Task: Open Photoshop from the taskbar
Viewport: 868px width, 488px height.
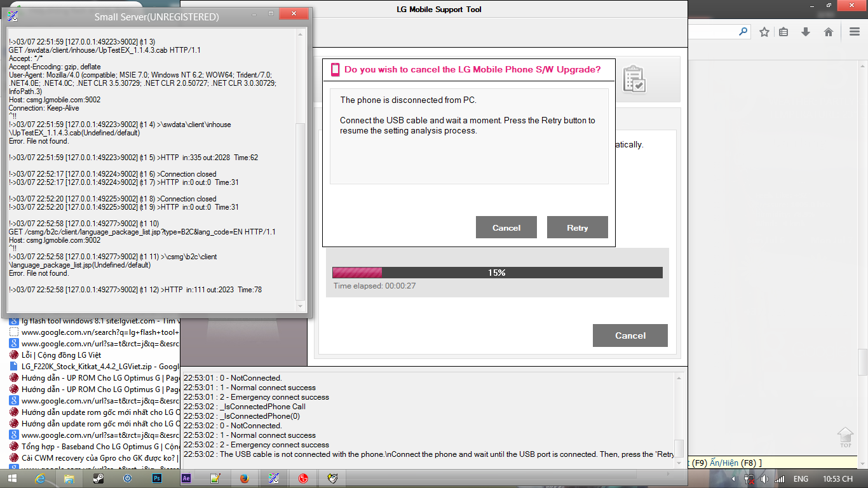Action: (x=158, y=478)
